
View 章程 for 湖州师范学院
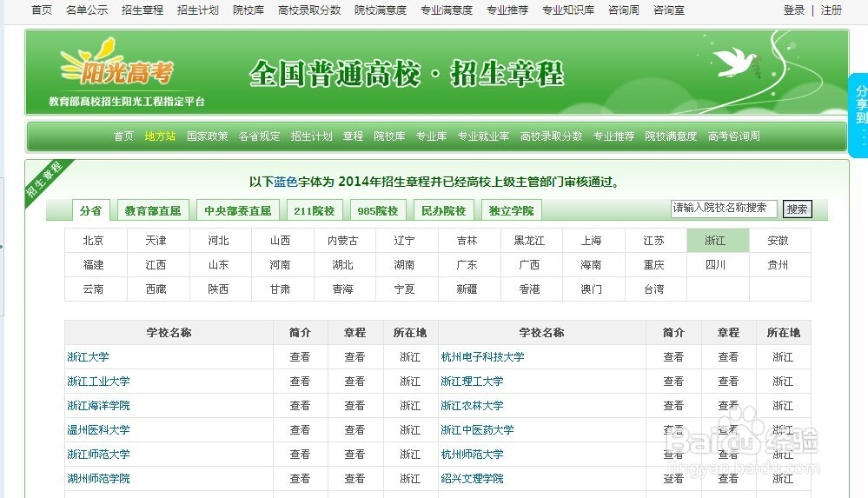[354, 479]
